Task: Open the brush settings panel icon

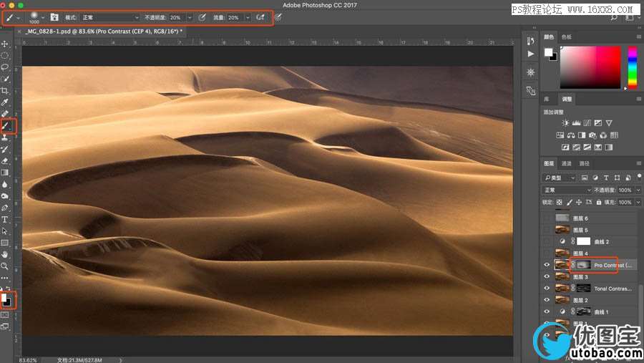Action: tap(54, 17)
